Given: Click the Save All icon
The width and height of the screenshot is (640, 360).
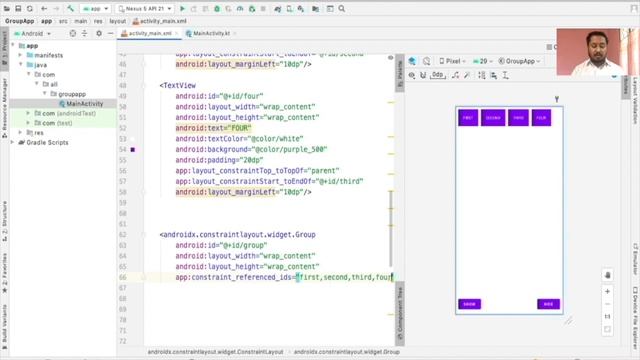Looking at the screenshot, I should coord(18,9).
